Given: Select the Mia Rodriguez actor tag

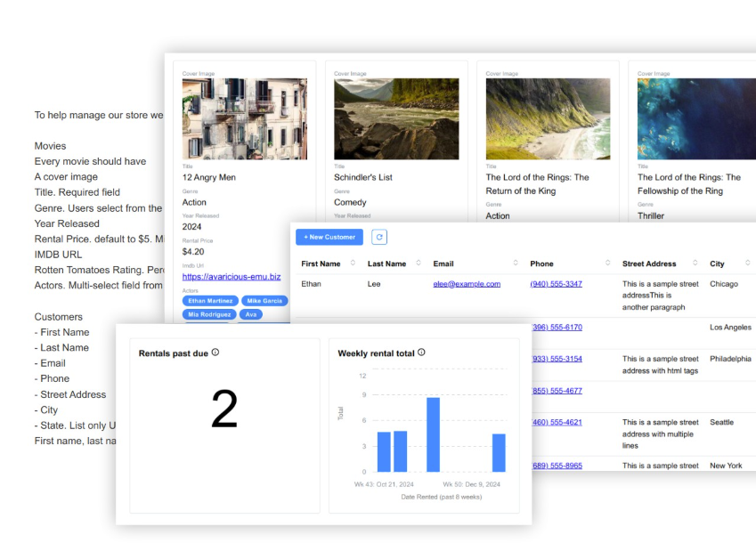Looking at the screenshot, I should click(208, 313).
